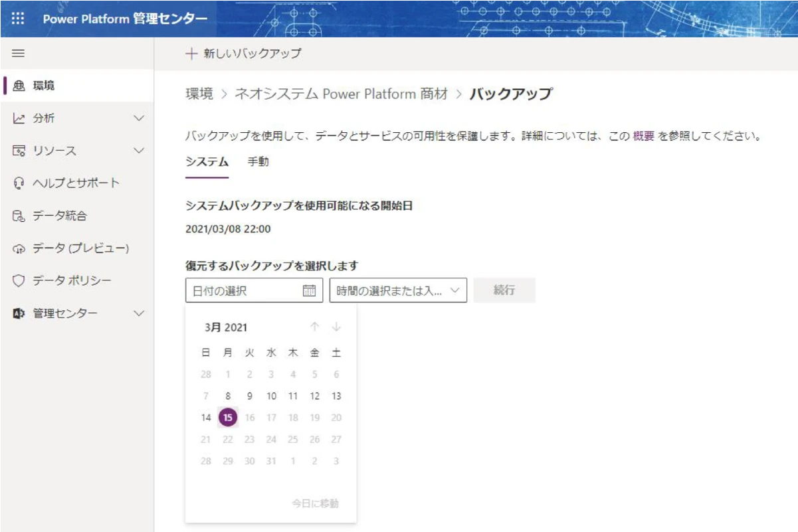Image resolution: width=798 pixels, height=532 pixels.
Task: Expand the リソース section chevron
Action: [x=139, y=151]
